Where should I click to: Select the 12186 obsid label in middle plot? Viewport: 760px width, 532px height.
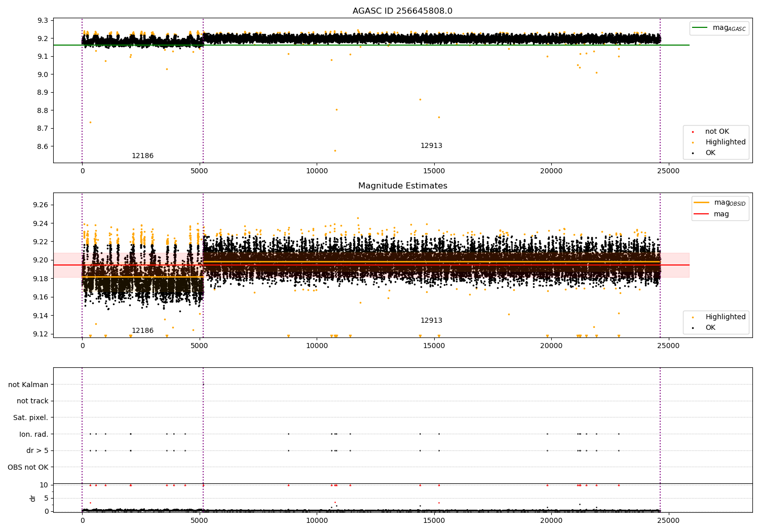(142, 331)
